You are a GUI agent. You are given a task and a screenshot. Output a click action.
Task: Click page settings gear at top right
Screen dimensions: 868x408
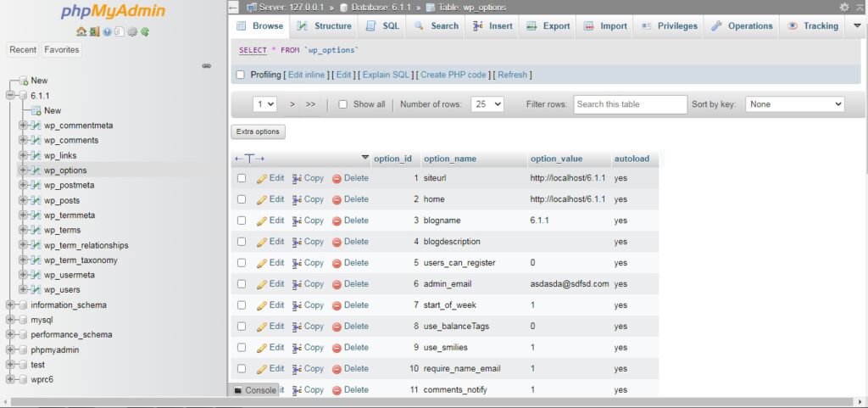pyautogui.click(x=844, y=7)
